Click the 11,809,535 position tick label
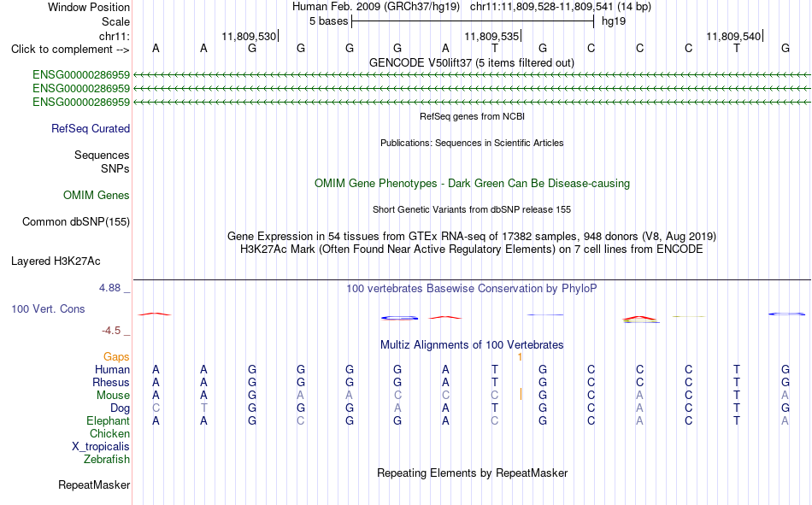The image size is (812, 505). pyautogui.click(x=491, y=36)
